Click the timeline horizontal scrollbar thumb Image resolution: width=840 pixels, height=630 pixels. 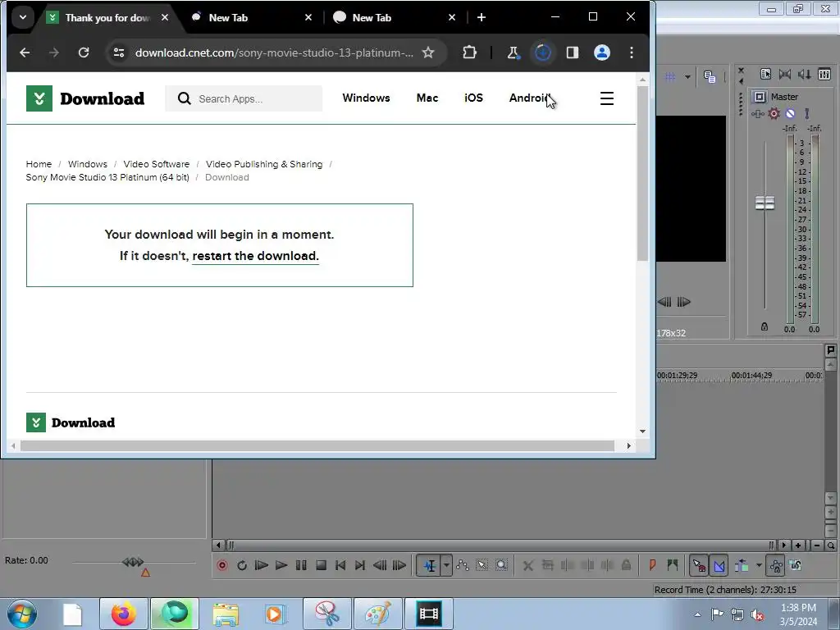(x=501, y=546)
